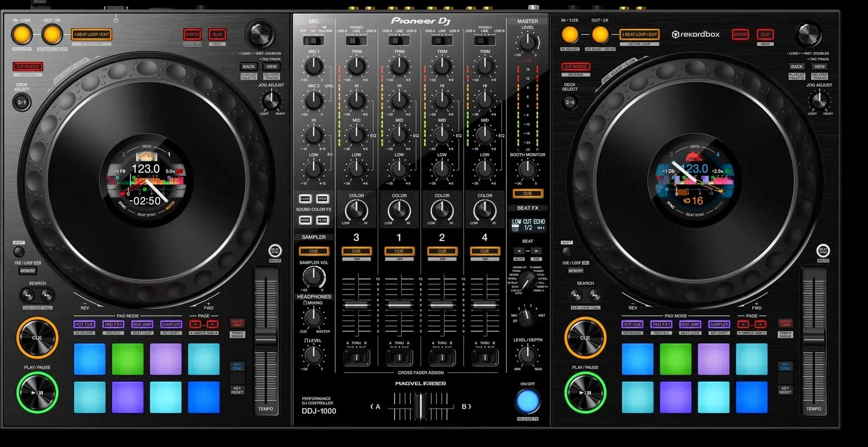868x447 pixels.
Task: Click the right deck pad page right arrow
Action: (x=760, y=325)
